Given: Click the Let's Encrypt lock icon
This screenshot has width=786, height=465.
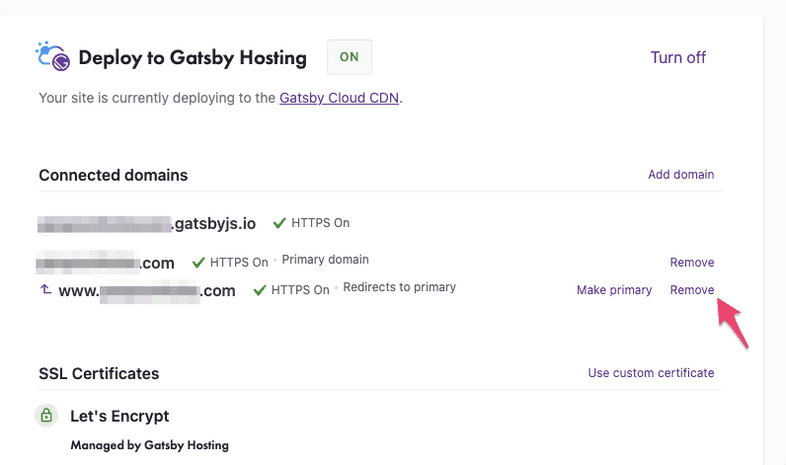Looking at the screenshot, I should click(46, 415).
